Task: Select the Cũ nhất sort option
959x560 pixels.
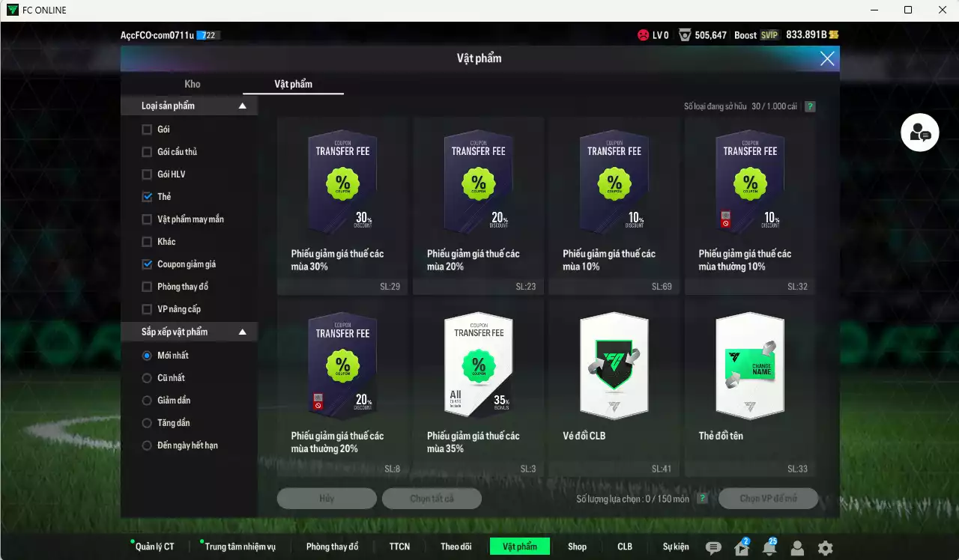Action: pos(147,377)
